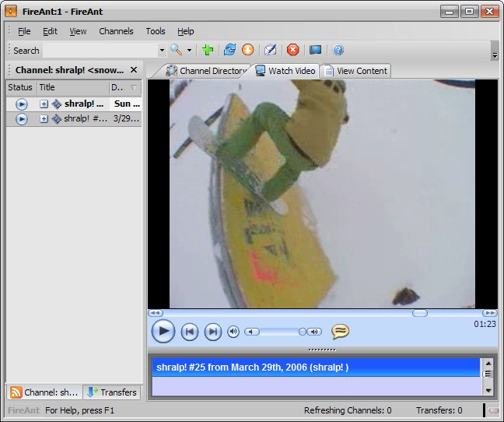
Task: Click the dotted splitter grip below player controls
Action: (322, 350)
